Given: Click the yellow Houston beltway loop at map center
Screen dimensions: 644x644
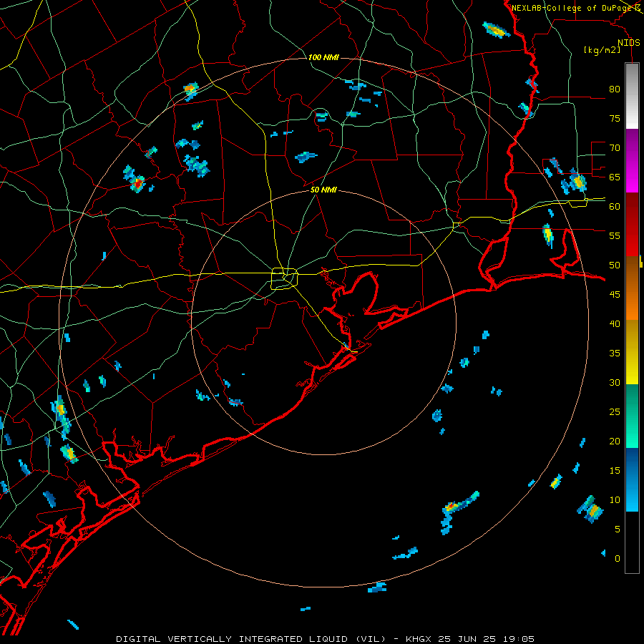Looking at the screenshot, I should click(285, 278).
